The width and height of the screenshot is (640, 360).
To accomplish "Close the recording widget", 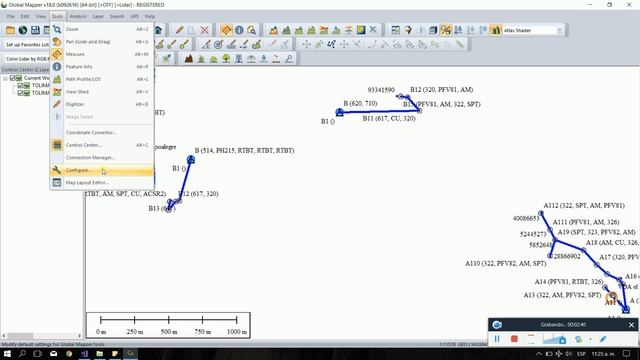I will (631, 325).
